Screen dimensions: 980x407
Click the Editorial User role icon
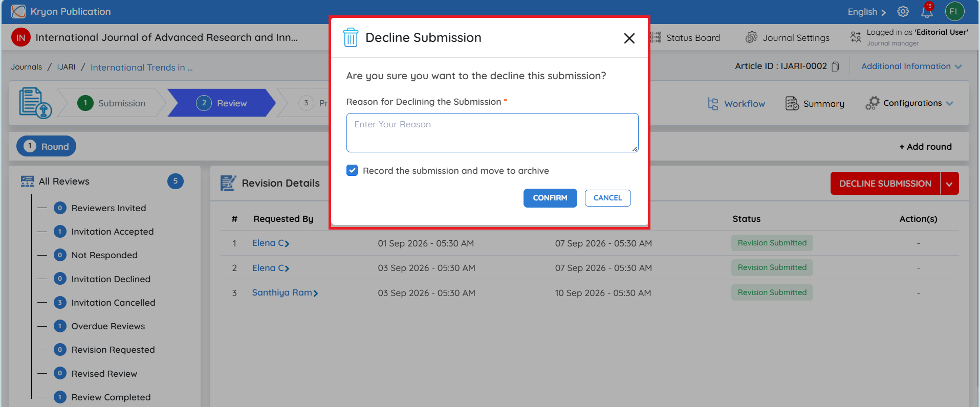click(x=856, y=37)
